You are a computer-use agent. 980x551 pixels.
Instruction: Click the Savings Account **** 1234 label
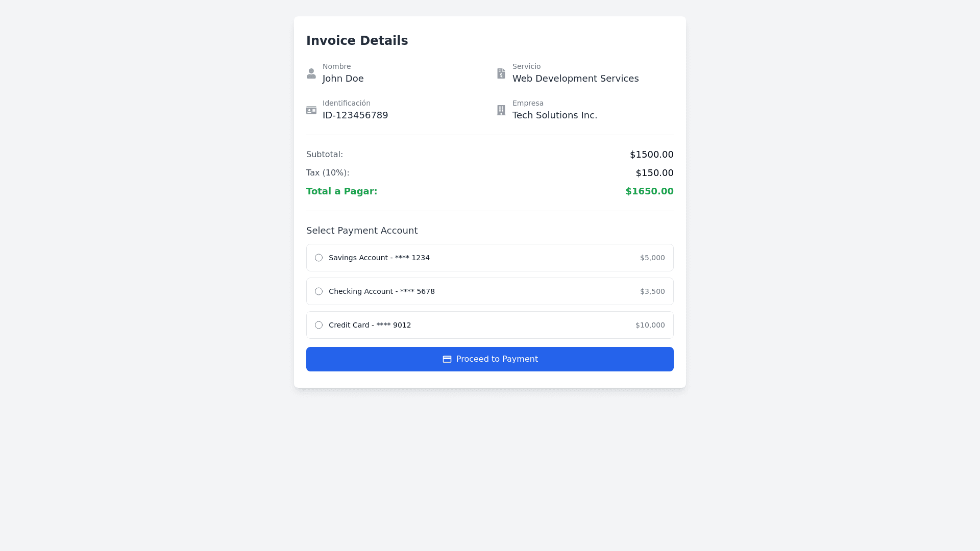tap(379, 258)
